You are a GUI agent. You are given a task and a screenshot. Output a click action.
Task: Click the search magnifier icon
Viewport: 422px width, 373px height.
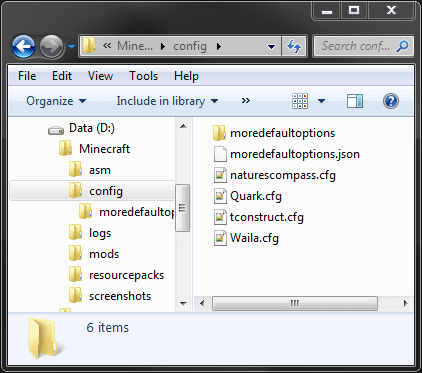(403, 46)
